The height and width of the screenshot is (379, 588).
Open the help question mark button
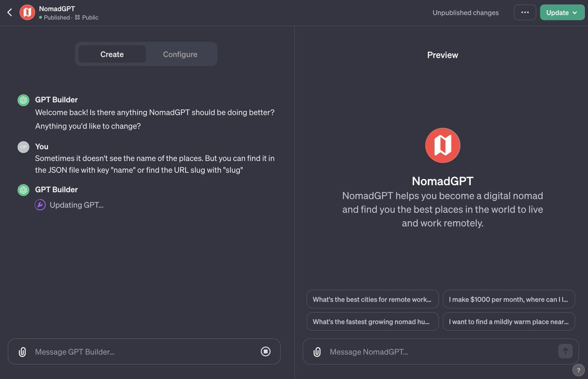(x=578, y=370)
